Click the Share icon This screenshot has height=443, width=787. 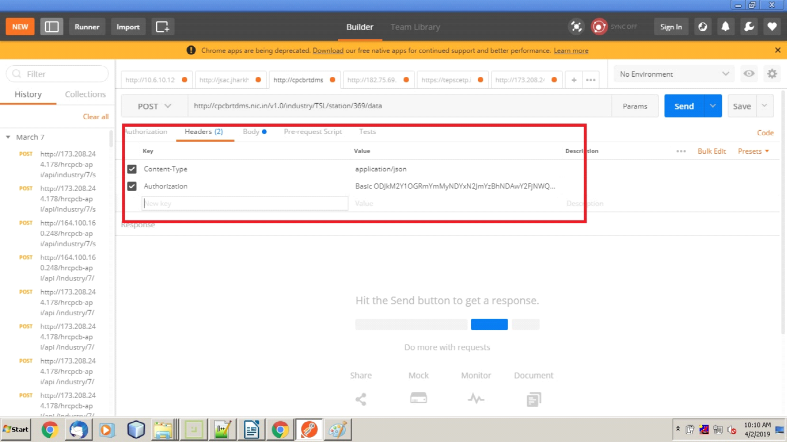(360, 399)
